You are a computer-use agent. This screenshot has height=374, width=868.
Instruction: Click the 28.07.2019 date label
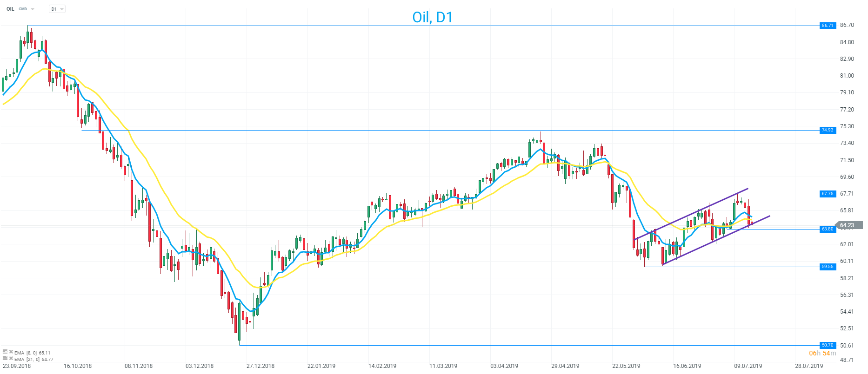809,366
